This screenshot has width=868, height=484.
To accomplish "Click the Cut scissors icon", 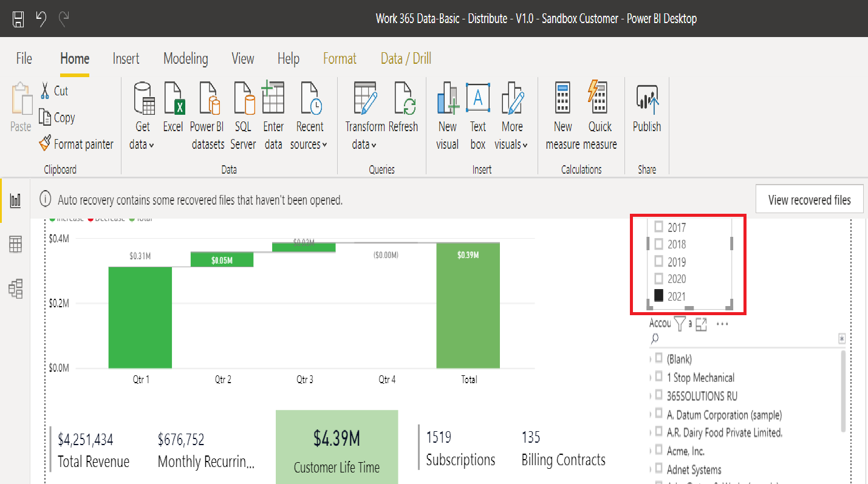I will point(44,91).
